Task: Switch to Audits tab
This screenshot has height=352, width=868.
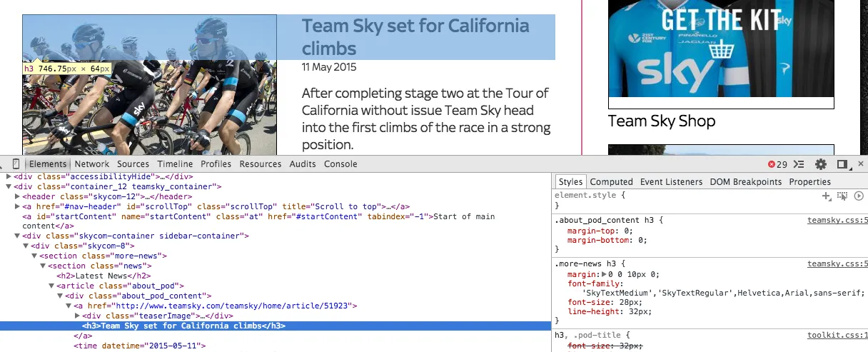Action: click(303, 164)
